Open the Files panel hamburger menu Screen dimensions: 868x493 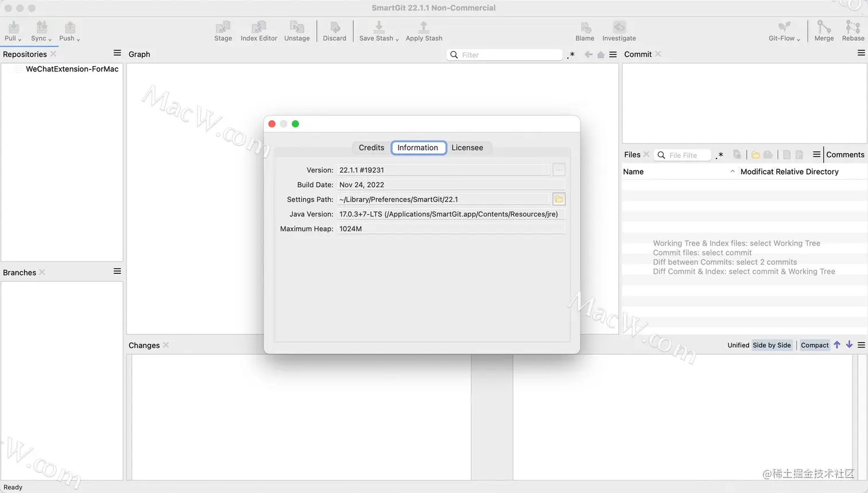pos(816,154)
